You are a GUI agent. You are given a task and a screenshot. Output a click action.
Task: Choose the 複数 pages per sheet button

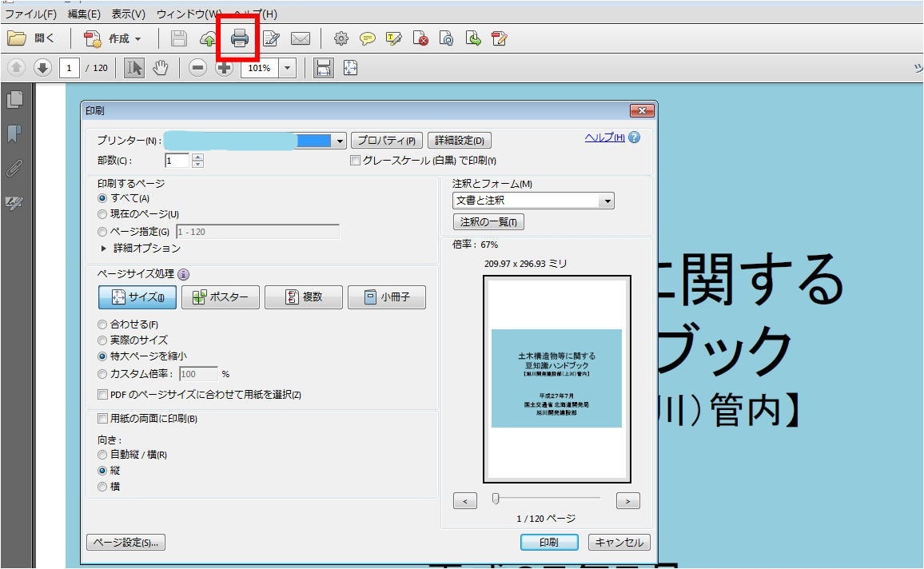304,296
